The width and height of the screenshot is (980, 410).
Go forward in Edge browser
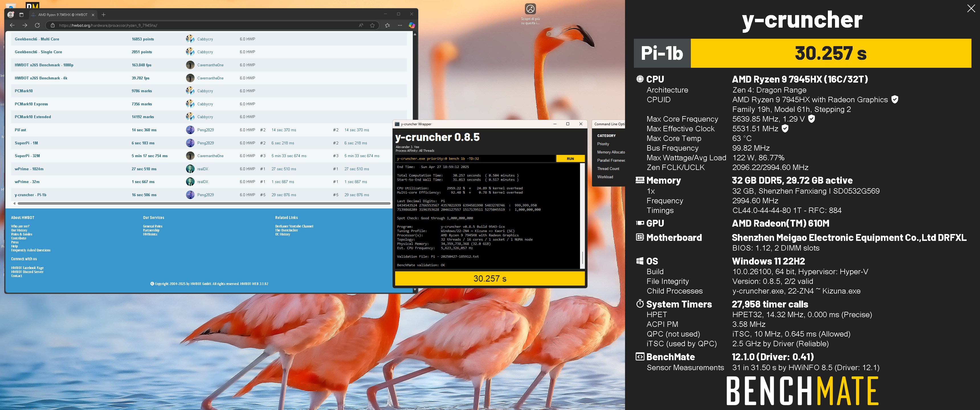tap(25, 25)
